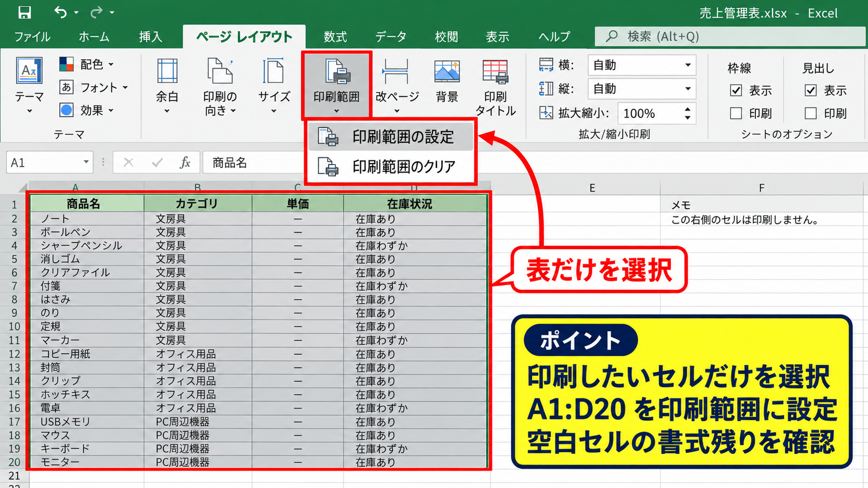Click the Redo arrow icon
This screenshot has height=488, width=868.
tap(97, 12)
